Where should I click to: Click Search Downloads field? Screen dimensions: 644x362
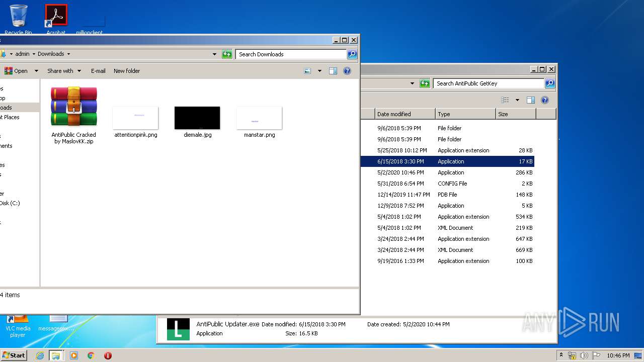pyautogui.click(x=291, y=54)
